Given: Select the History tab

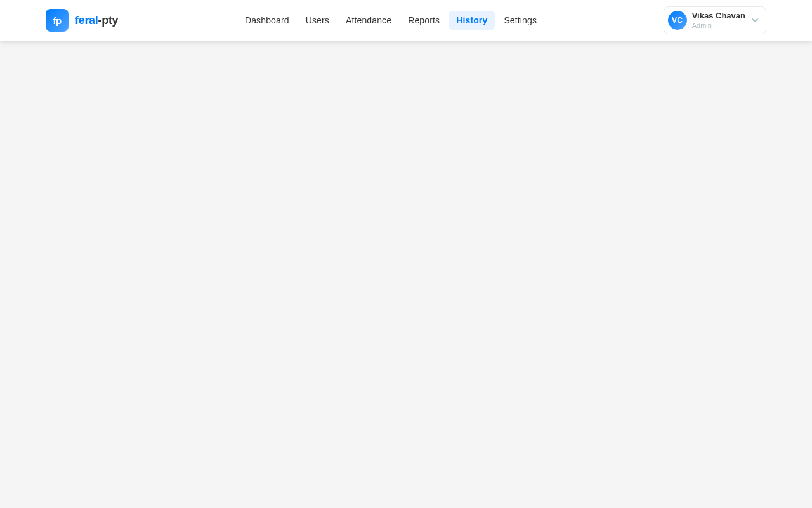Looking at the screenshot, I should point(471,20).
